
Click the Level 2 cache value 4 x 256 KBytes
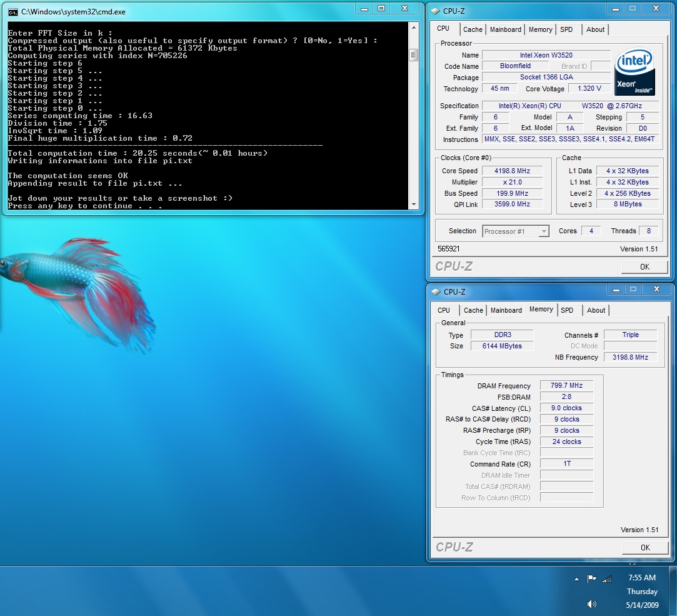tap(628, 193)
